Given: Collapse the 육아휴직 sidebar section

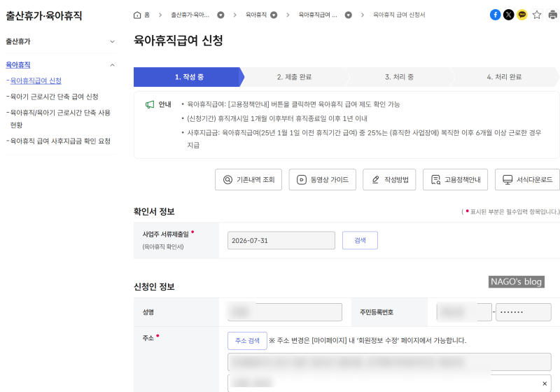Looking at the screenshot, I should (112, 65).
